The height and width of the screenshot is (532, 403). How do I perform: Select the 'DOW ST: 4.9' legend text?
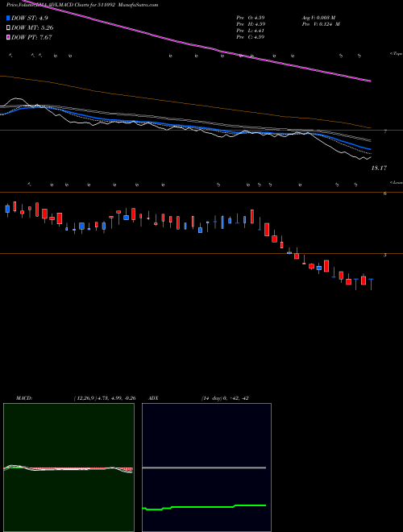coord(31,19)
